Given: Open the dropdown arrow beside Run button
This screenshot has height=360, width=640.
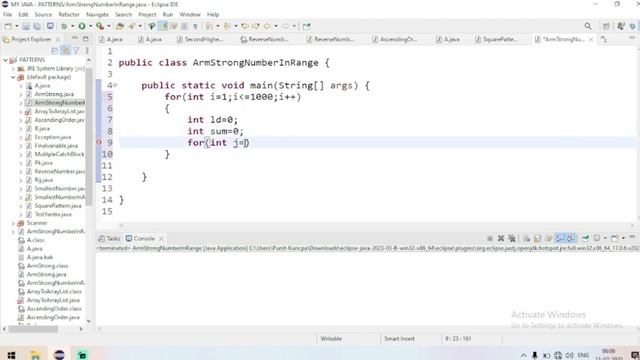Looking at the screenshot, I should [91, 26].
